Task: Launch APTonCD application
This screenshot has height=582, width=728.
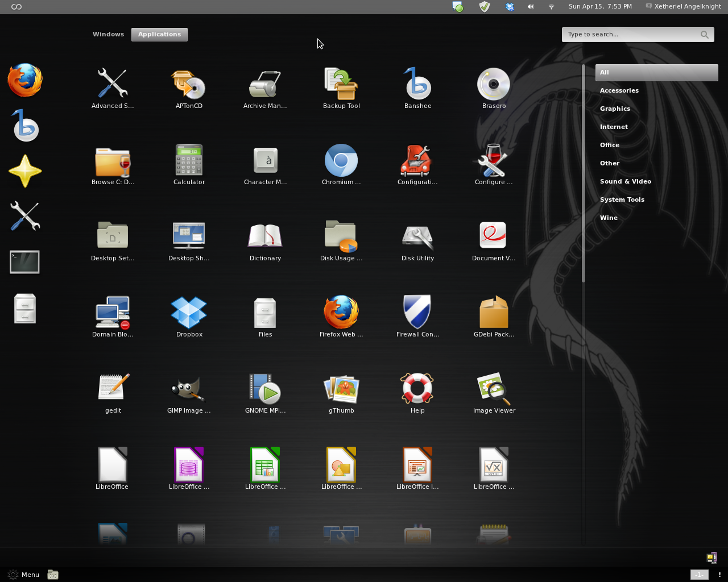Action: click(x=189, y=83)
